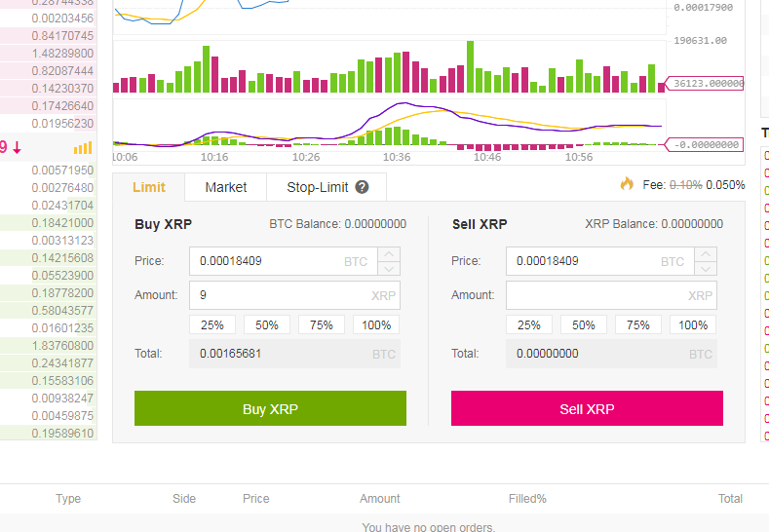Viewport: 769px width, 532px height.
Task: Decrease the Buy XRP price with down arrow
Action: tap(389, 268)
